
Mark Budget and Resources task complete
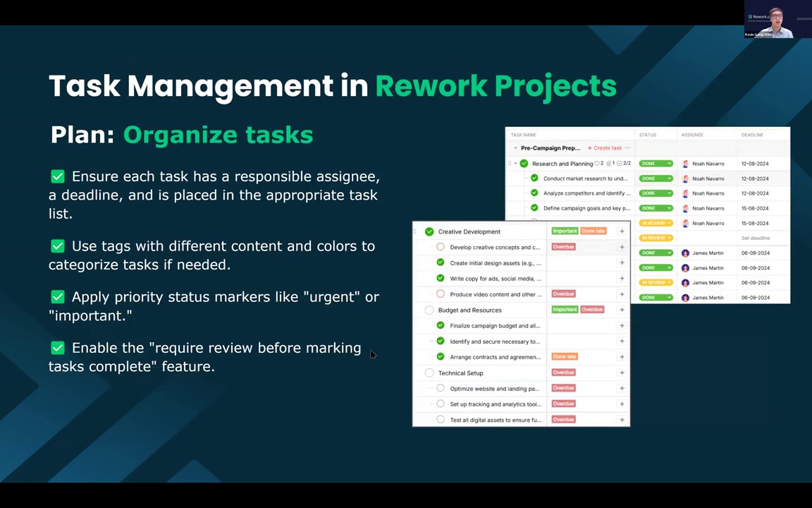pos(429,310)
